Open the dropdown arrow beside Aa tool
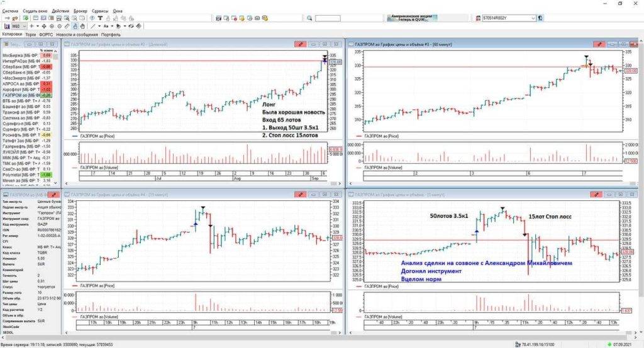This screenshot has width=644, height=348. click(112, 26)
